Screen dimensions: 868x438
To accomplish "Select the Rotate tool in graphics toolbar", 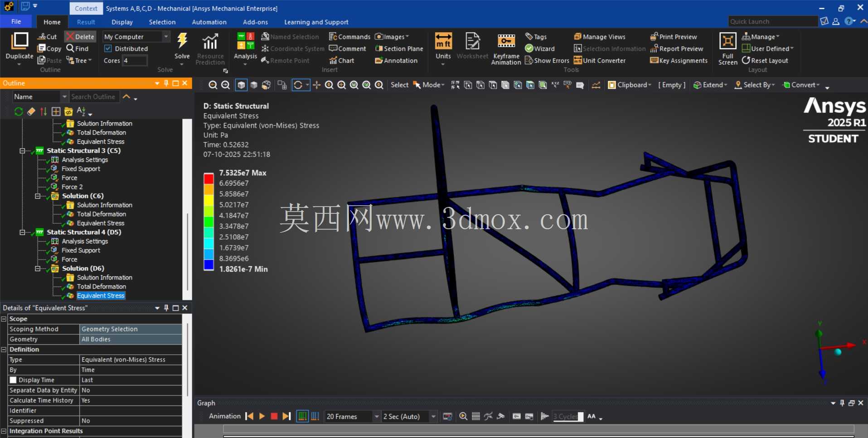I will click(298, 85).
